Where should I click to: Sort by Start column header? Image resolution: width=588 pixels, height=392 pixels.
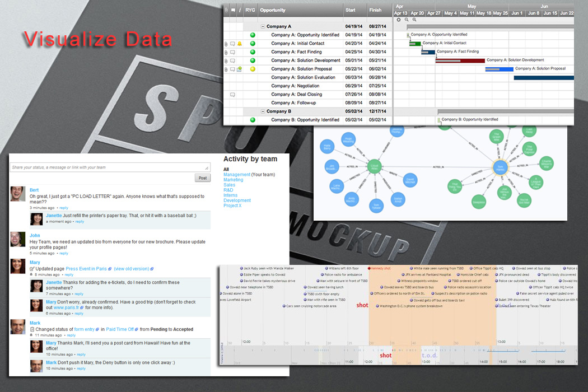350,10
